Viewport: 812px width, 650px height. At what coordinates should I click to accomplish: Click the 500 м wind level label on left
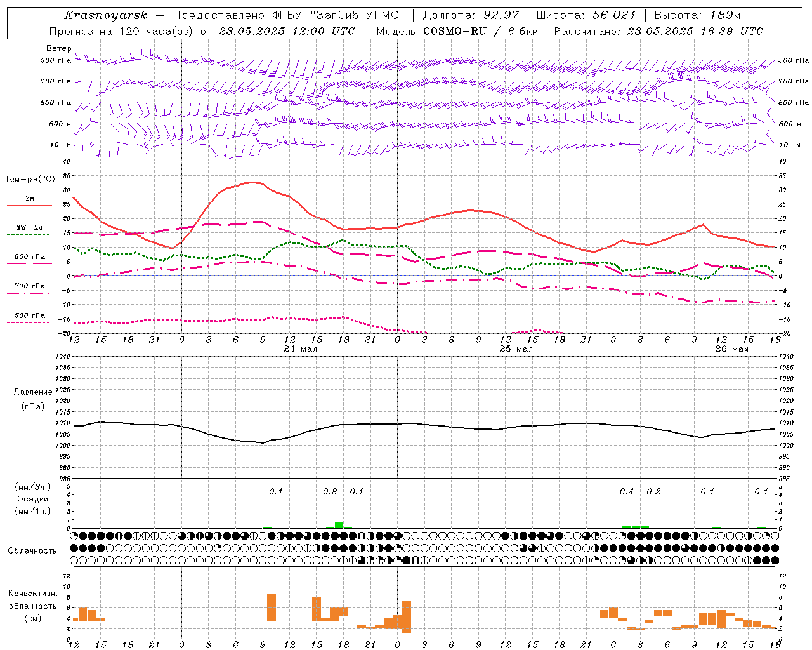pyautogui.click(x=61, y=124)
